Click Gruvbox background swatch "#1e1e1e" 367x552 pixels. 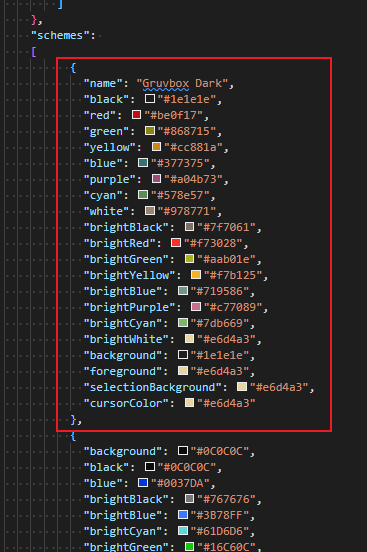(183, 355)
